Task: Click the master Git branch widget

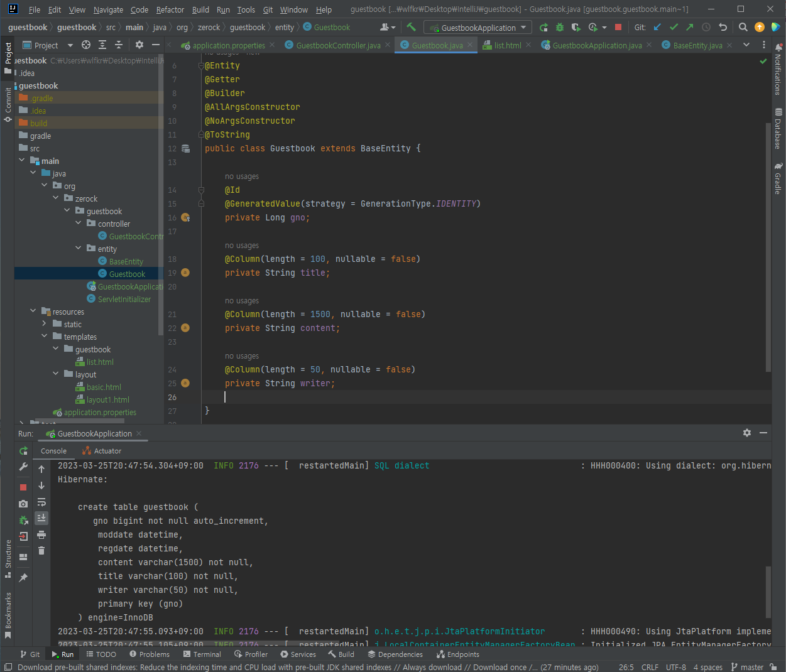Action: 747,667
